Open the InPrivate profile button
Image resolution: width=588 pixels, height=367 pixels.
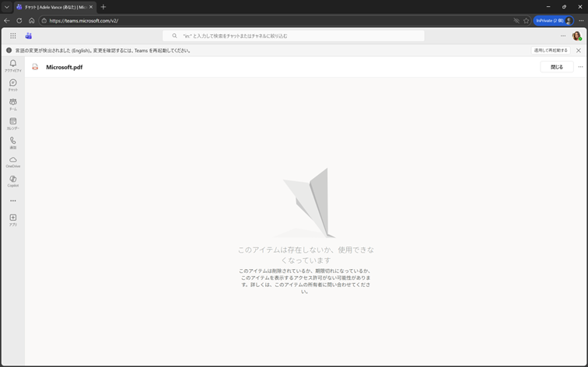(x=554, y=21)
